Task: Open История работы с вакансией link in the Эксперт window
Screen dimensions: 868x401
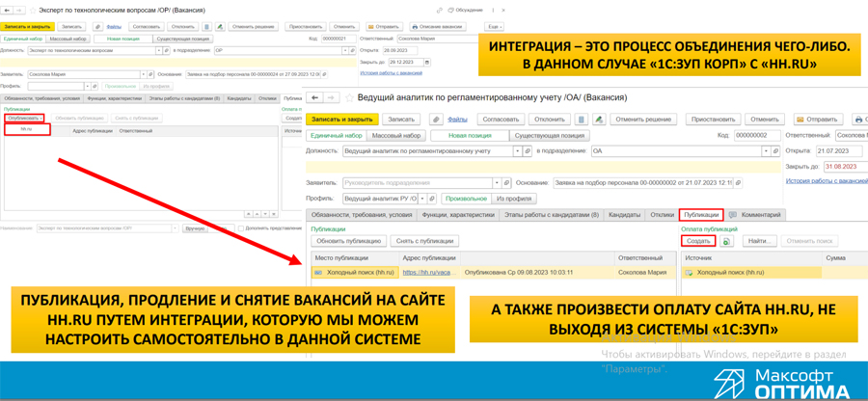Action: point(391,72)
